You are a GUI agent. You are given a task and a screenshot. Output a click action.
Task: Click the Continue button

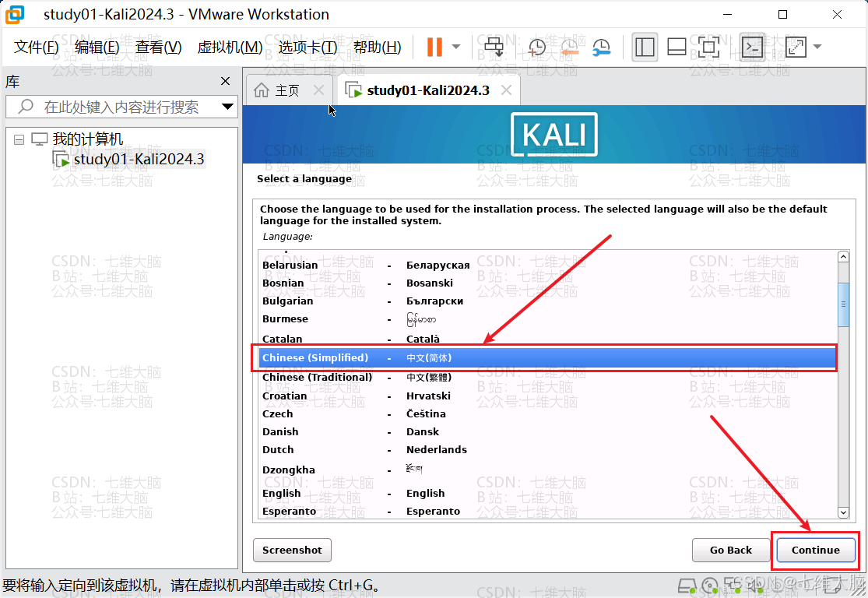(815, 550)
